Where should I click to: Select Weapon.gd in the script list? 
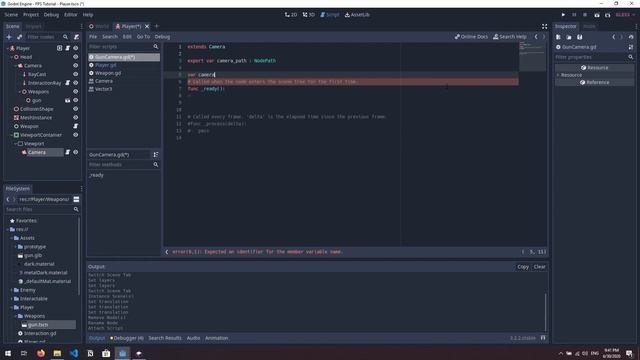pyautogui.click(x=108, y=73)
